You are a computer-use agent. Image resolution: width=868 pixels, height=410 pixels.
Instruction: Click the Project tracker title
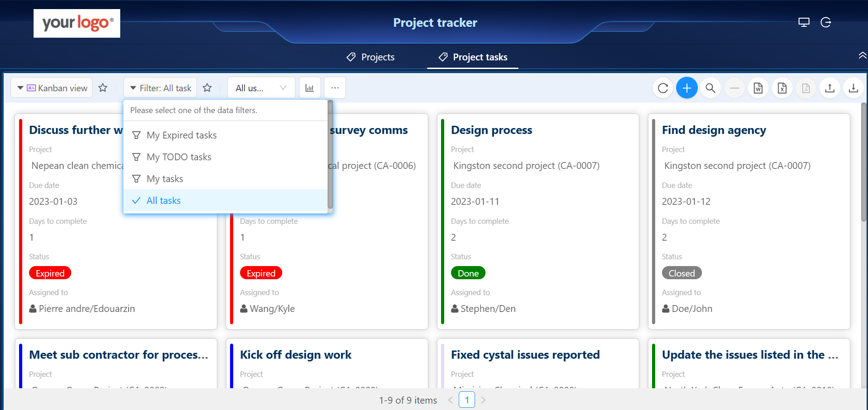coord(435,23)
